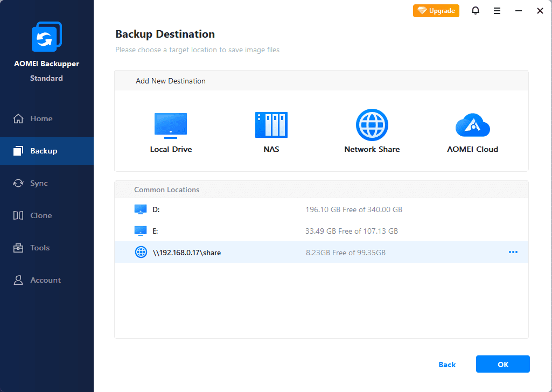Click the D: drive monitor icon
552x392 pixels.
(x=141, y=209)
